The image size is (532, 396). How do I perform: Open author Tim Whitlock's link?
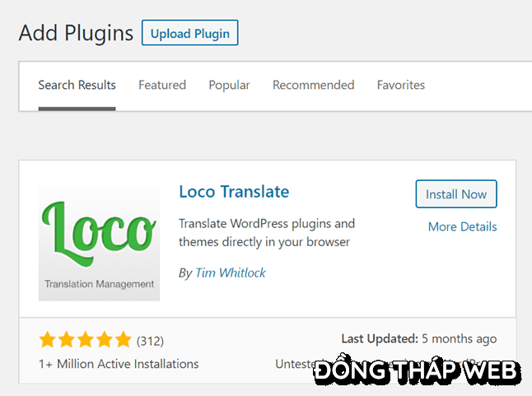tap(231, 273)
